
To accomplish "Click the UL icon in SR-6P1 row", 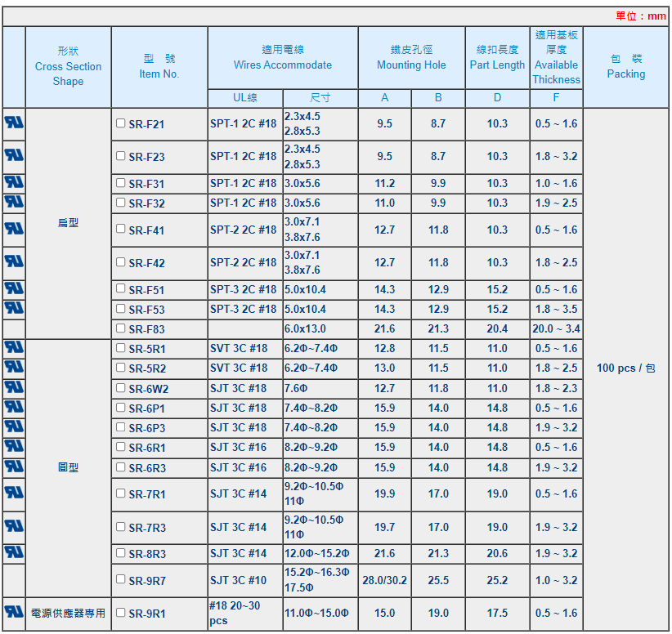I will tap(14, 407).
